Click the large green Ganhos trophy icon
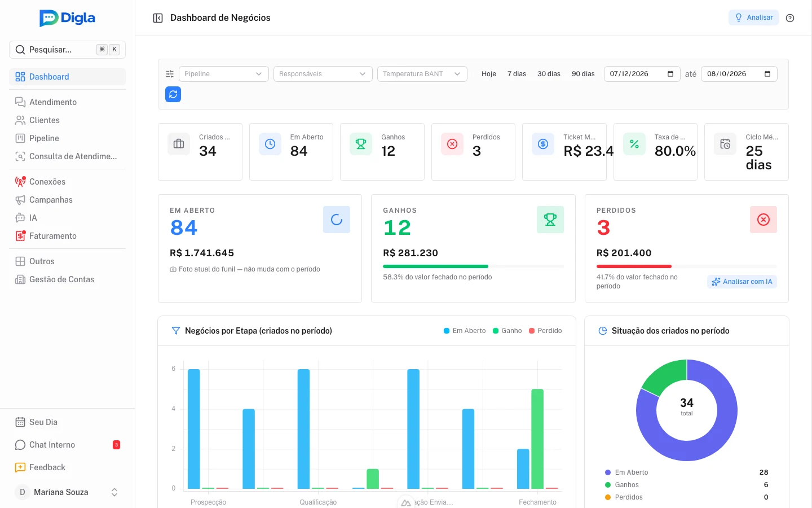Image resolution: width=812 pixels, height=508 pixels. pyautogui.click(x=550, y=220)
